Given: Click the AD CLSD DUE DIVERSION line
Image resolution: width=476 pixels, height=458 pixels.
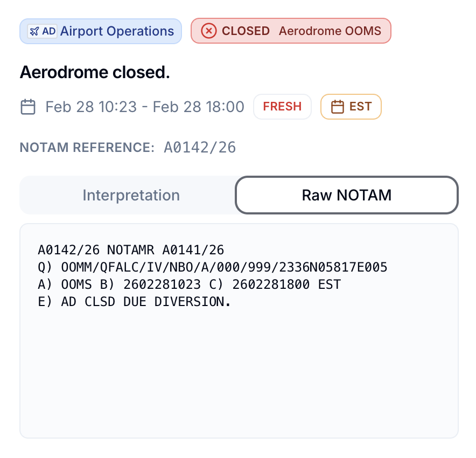Looking at the screenshot, I should 134,302.
